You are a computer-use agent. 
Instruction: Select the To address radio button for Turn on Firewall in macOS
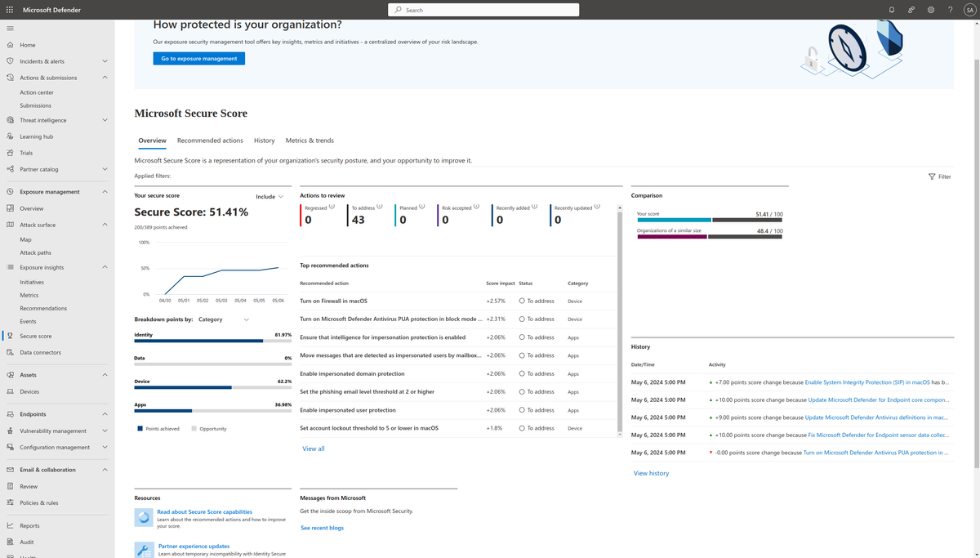521,301
